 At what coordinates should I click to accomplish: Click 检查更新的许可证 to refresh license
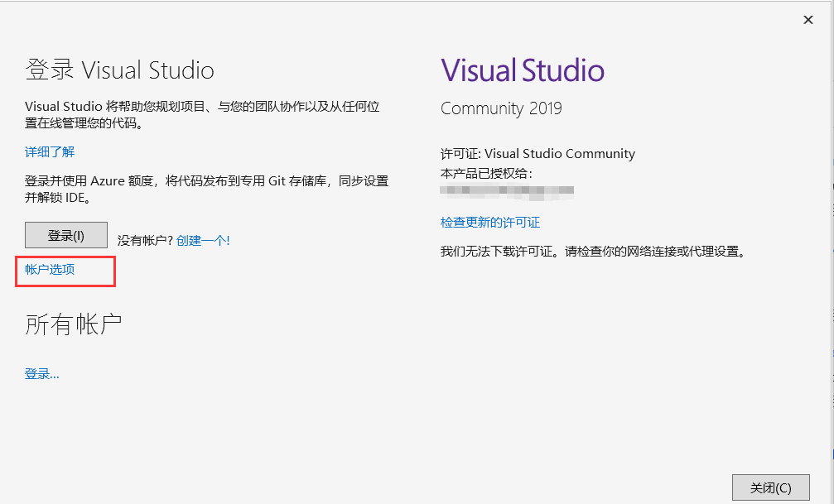point(489,222)
